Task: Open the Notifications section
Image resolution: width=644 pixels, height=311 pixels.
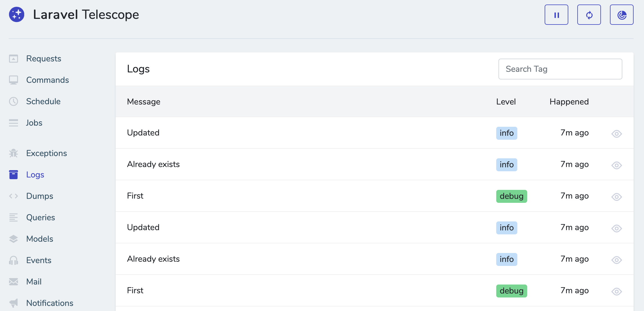Action: point(50,303)
